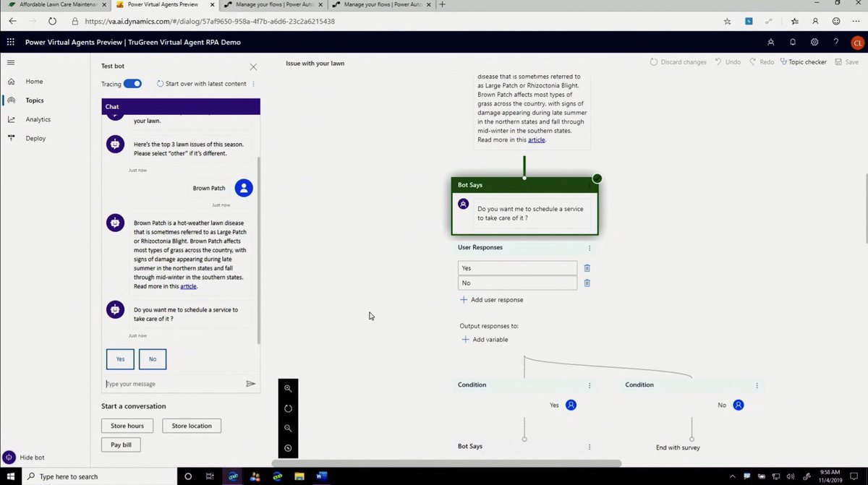Start conversation with Store location
The width and height of the screenshot is (868, 485).
[192, 426]
